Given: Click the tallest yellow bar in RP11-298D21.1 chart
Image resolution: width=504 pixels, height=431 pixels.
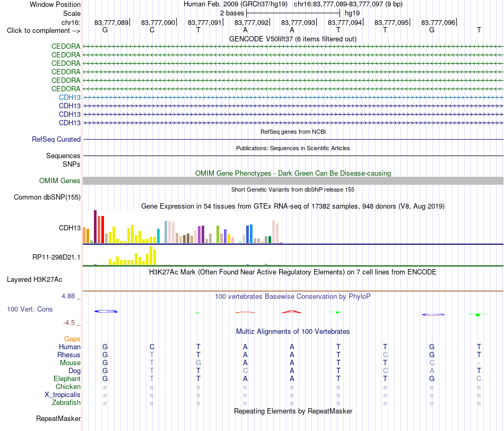Looking at the screenshot, I should pyautogui.click(x=151, y=256).
